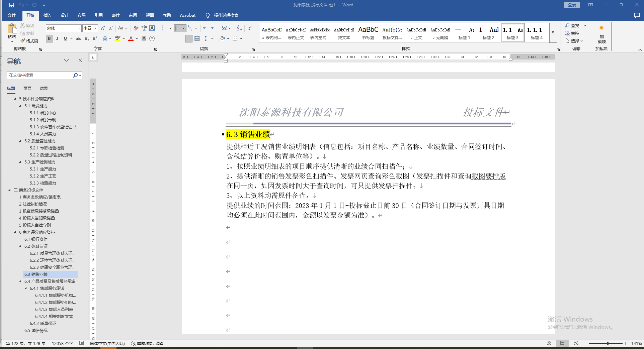Click the clear formatting eraser icon

pyautogui.click(x=136, y=28)
